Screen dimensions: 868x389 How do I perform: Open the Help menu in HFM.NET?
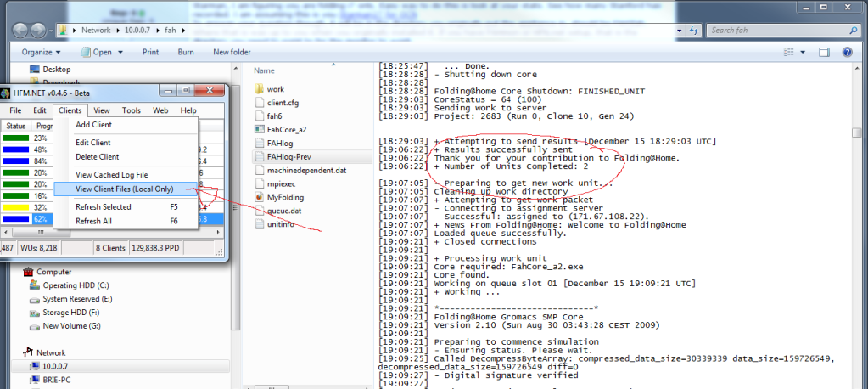click(188, 110)
